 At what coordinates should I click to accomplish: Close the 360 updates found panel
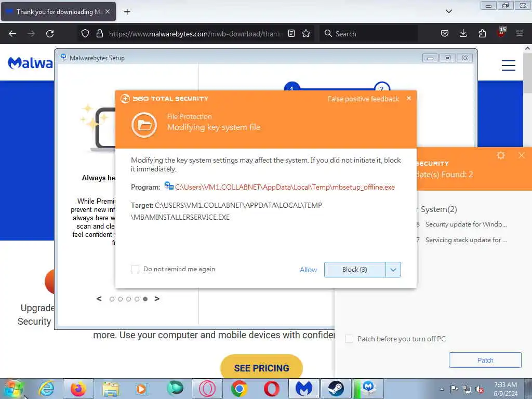pyautogui.click(x=522, y=155)
